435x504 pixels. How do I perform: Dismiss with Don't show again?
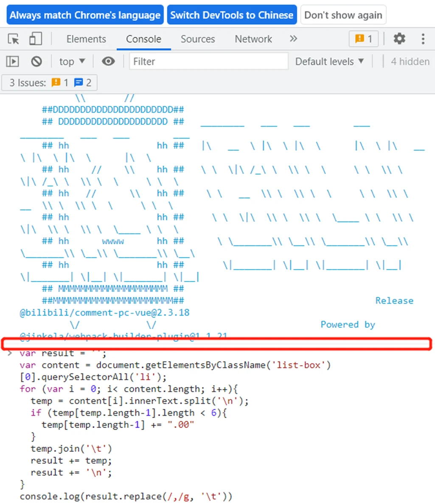[x=343, y=15]
